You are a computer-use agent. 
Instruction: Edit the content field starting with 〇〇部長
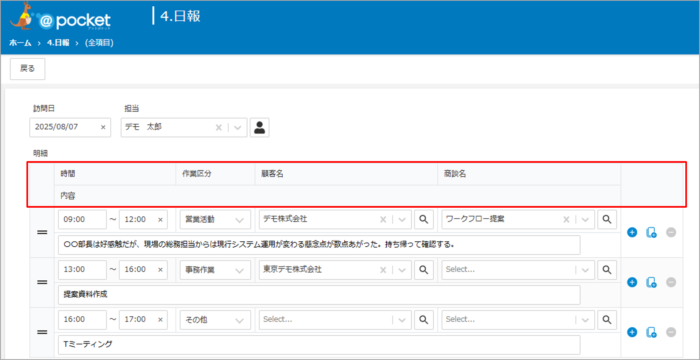319,245
